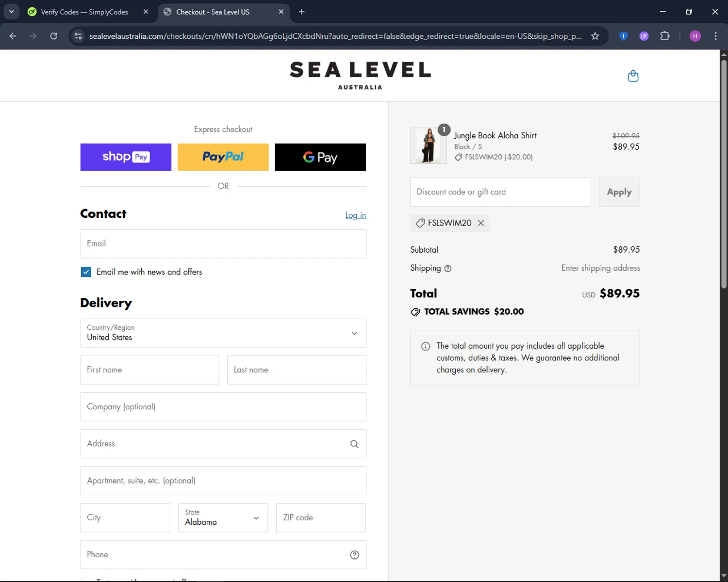This screenshot has width=728, height=582.
Task: Reload the checkout page
Action: point(54,36)
